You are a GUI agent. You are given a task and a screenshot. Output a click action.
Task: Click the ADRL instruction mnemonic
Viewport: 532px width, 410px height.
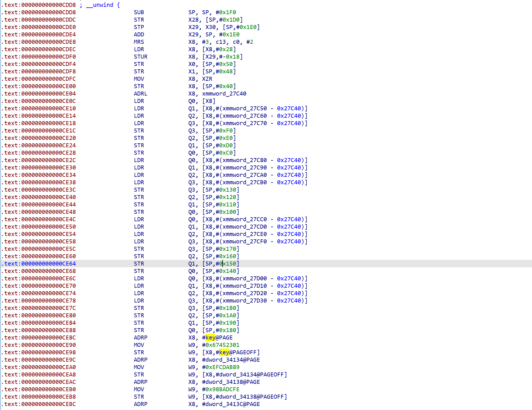[x=140, y=94]
